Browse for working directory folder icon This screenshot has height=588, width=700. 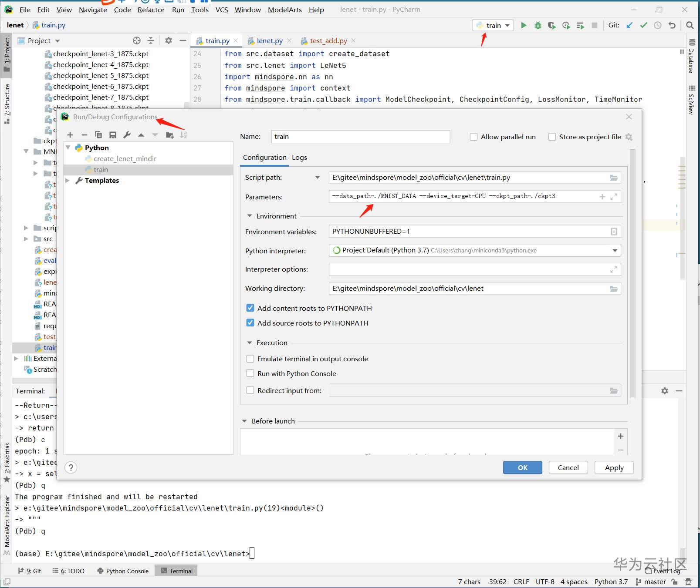(614, 289)
